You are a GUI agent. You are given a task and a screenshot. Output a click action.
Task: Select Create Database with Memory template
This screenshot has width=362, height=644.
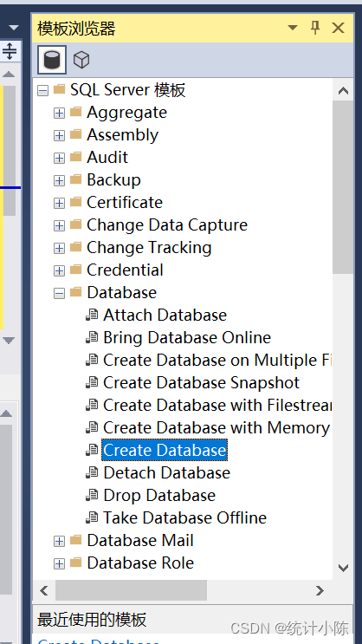pos(217,428)
